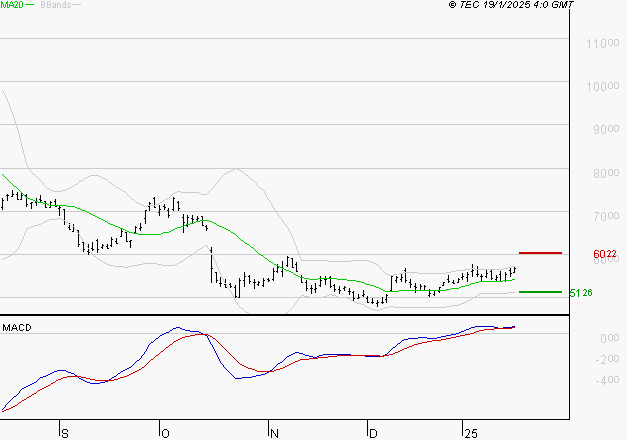Click the green support line marker
The image size is (627, 440).
(540, 292)
